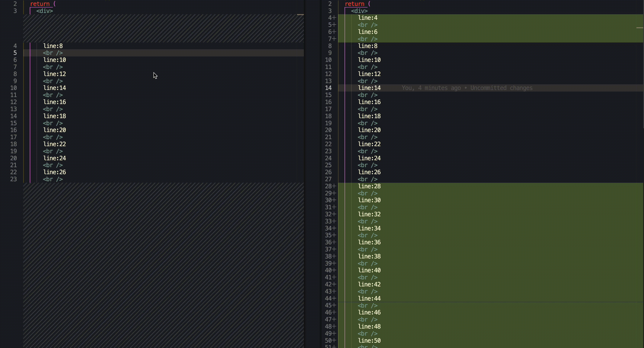The height and width of the screenshot is (348, 644).
Task: Click the <br /> on right pane line 45
Action: [368, 306]
